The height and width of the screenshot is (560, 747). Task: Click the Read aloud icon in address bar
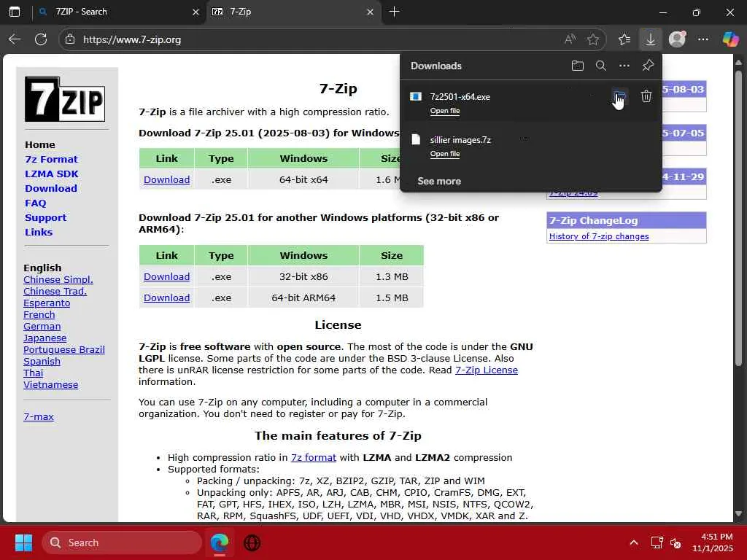(x=570, y=39)
